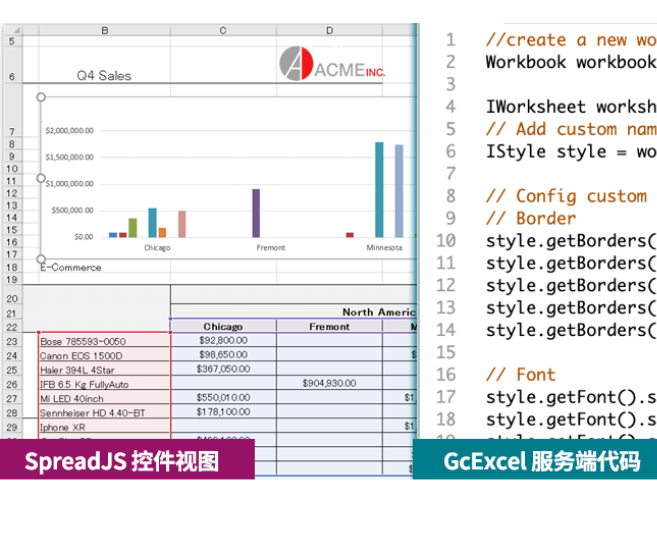This screenshot has width=657, height=534.
Task: Click the // Add custom name comment line 5
Action: pyautogui.click(x=571, y=129)
